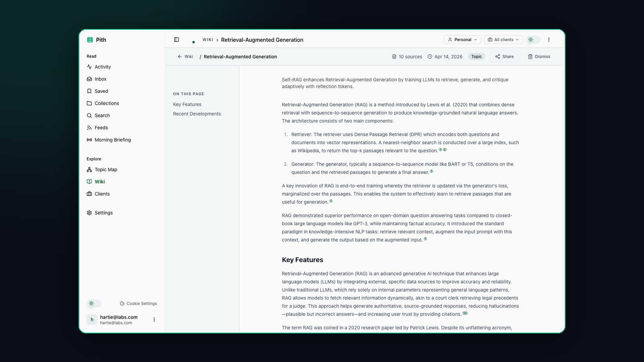
Task: Click citation 10 in Key Features paragraph
Action: (x=465, y=313)
